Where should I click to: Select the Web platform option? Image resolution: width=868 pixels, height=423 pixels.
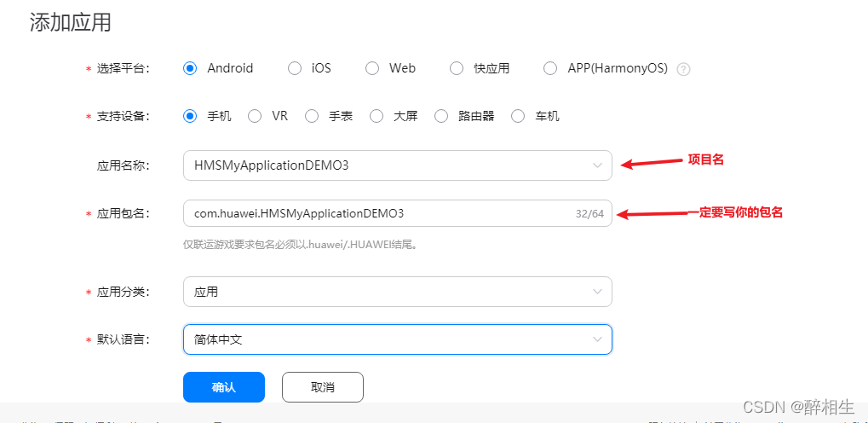(372, 68)
